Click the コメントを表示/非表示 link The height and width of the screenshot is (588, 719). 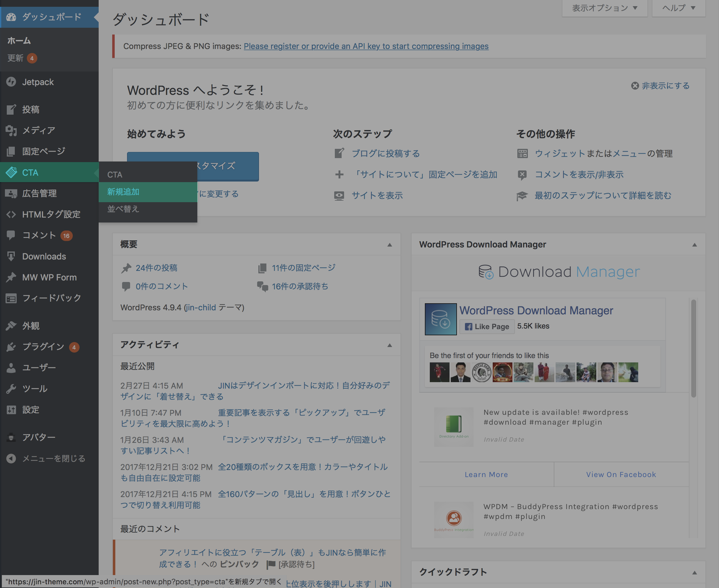tap(579, 174)
